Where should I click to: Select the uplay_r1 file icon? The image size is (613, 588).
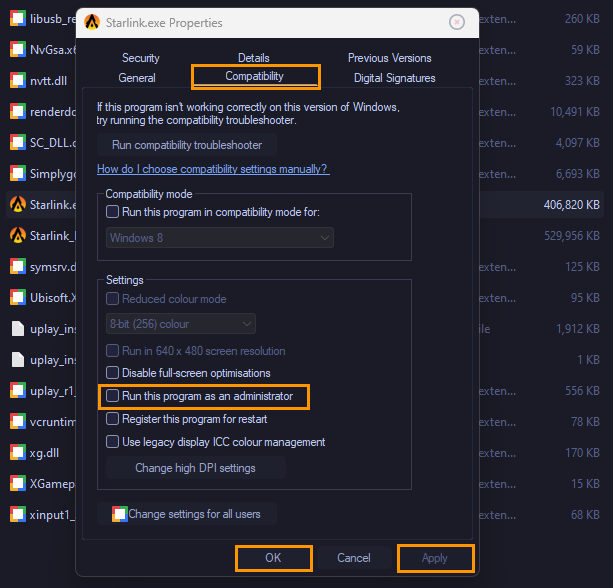coord(18,390)
